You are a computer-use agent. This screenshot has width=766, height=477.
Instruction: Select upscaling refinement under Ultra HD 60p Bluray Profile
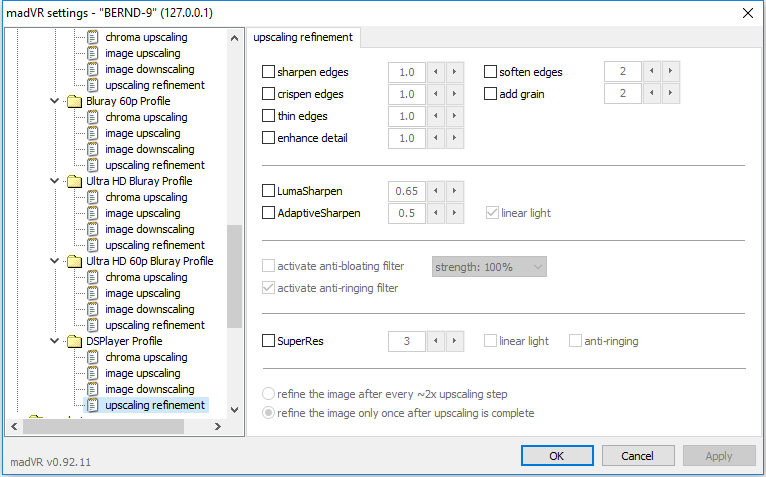155,325
